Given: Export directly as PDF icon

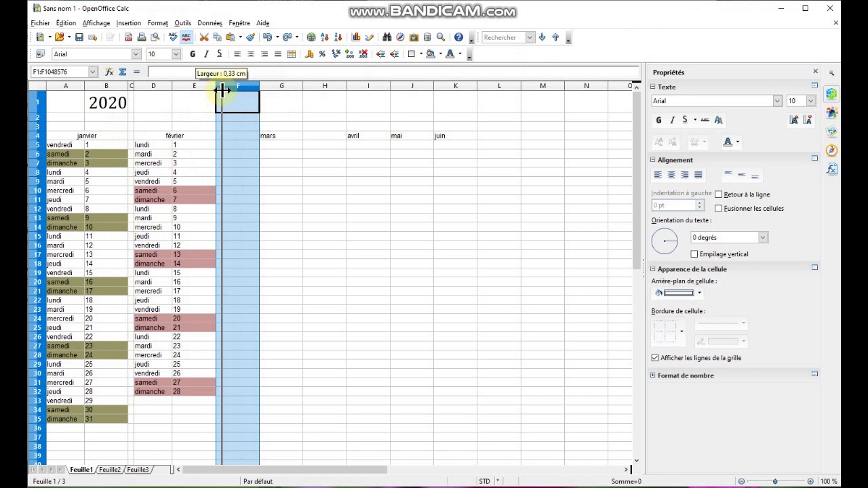Looking at the screenshot, I should click(128, 37).
